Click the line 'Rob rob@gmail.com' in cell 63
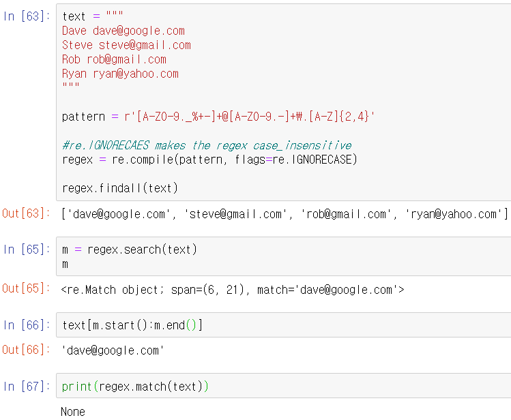The height and width of the screenshot is (420, 511). point(114,59)
